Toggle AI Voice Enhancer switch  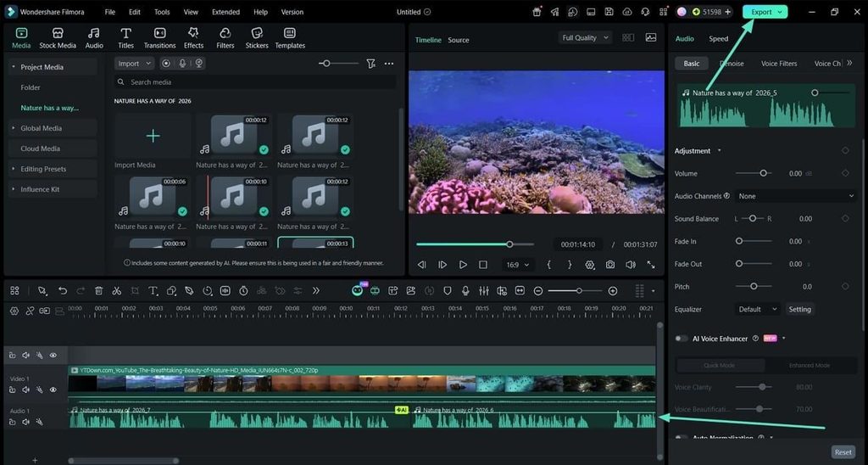pyautogui.click(x=682, y=339)
